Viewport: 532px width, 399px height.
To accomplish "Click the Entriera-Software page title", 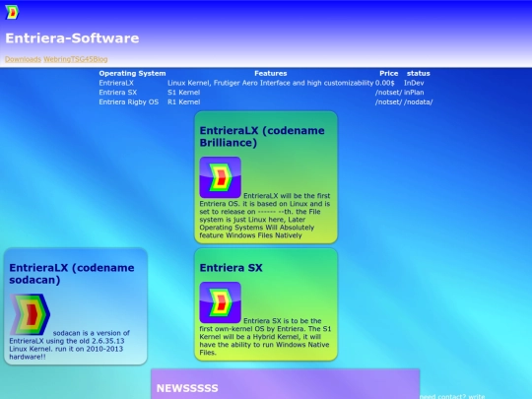I will 72,38.
